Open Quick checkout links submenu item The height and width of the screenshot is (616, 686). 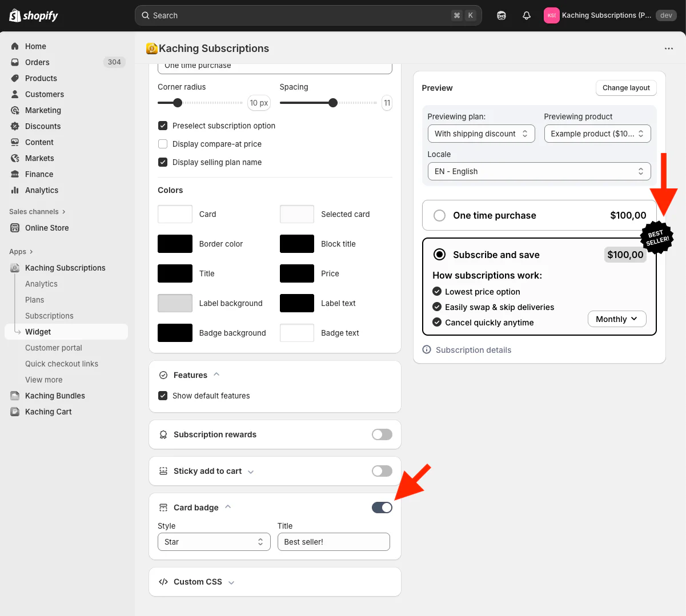click(62, 364)
